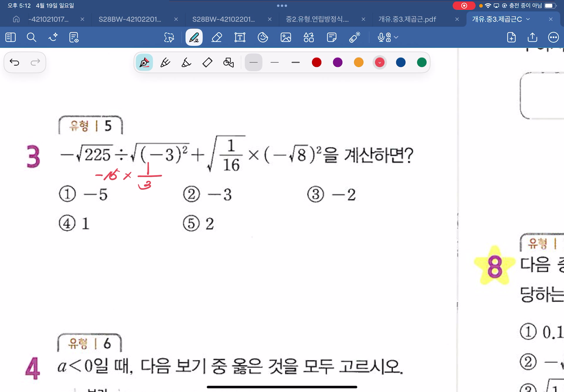
Task: Pick the green pen color
Action: coord(422,62)
